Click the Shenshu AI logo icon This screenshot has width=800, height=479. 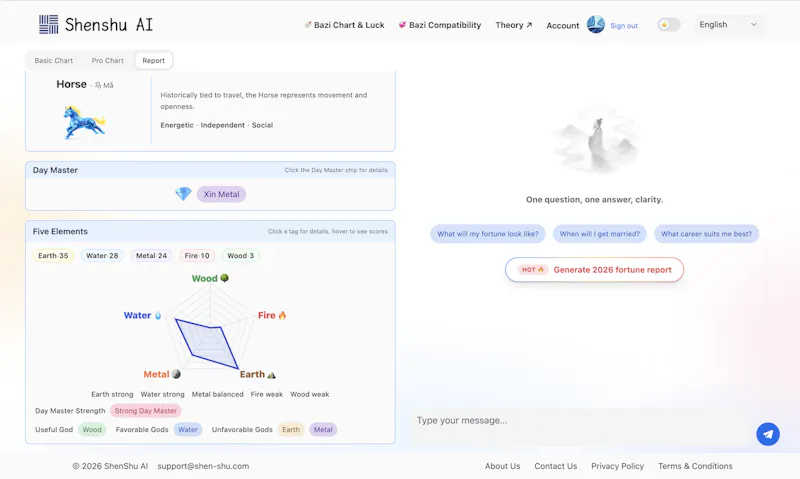(x=49, y=24)
